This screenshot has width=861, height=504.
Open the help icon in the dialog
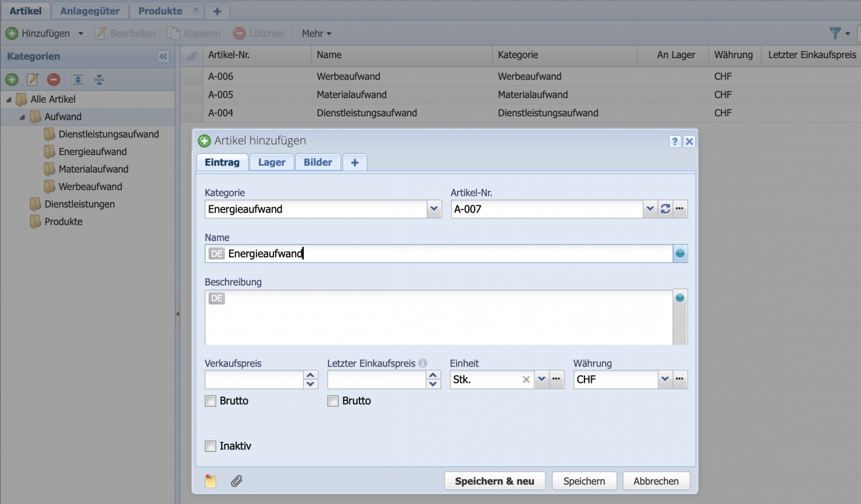(x=675, y=141)
